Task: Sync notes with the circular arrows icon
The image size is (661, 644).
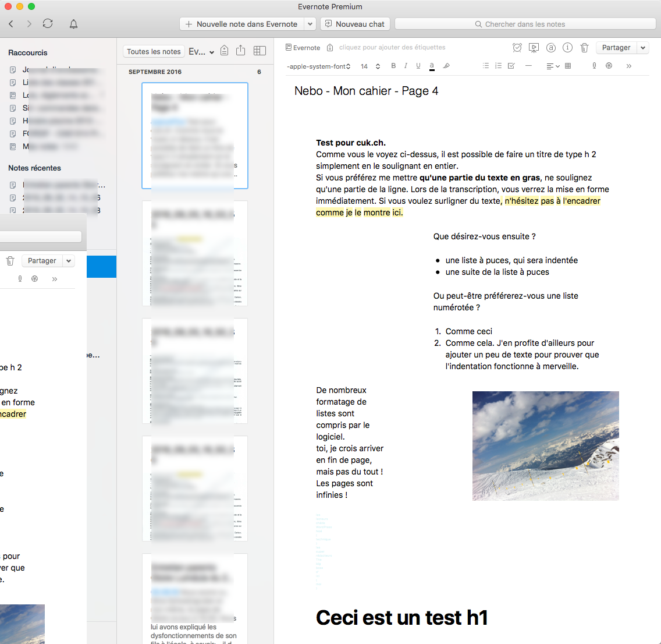Action: click(48, 24)
